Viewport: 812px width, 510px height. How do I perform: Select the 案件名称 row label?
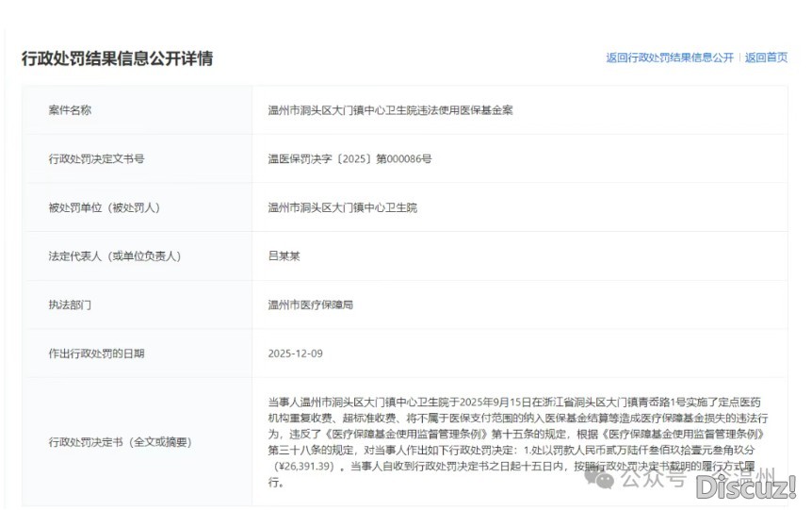click(70, 110)
